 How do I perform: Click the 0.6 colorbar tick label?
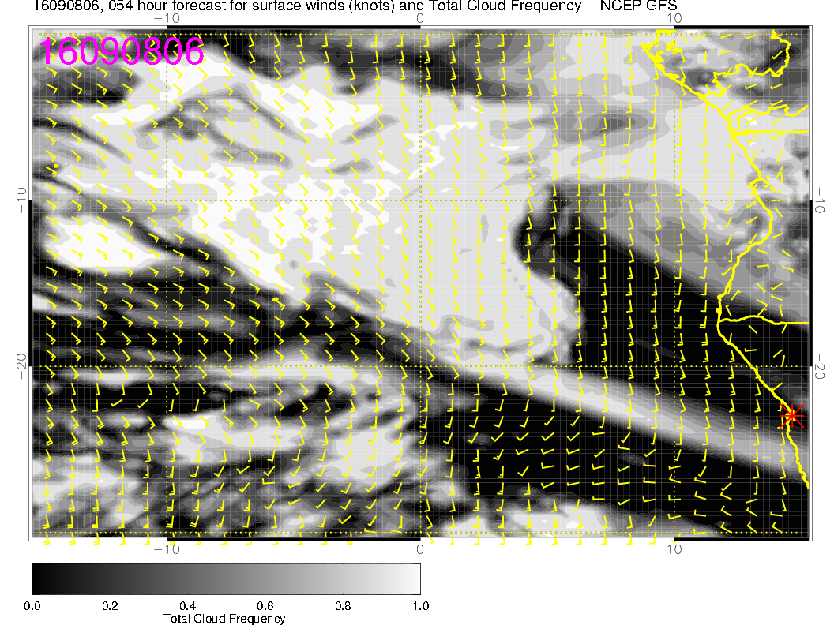[x=265, y=606]
